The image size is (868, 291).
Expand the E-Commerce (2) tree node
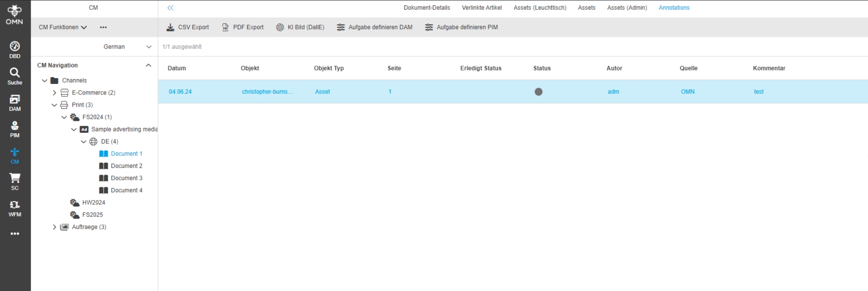pos(55,93)
